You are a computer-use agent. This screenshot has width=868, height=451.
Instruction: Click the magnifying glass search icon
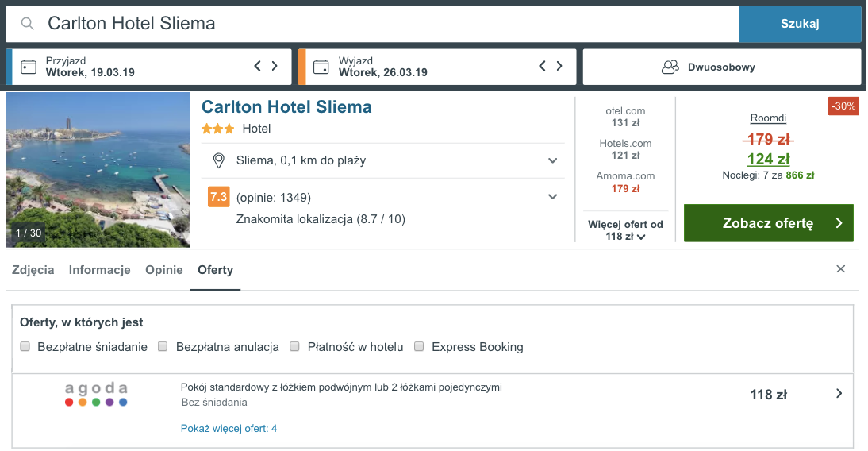27,24
